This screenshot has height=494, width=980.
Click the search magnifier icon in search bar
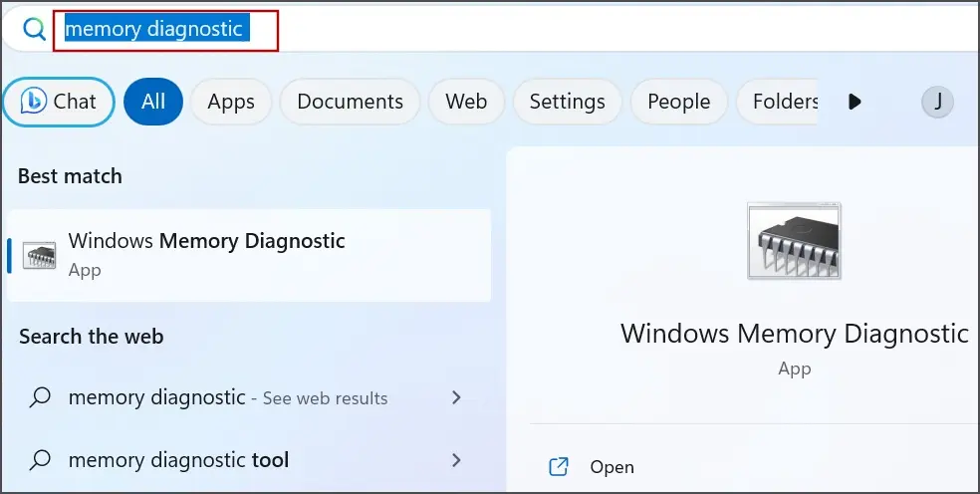34,29
